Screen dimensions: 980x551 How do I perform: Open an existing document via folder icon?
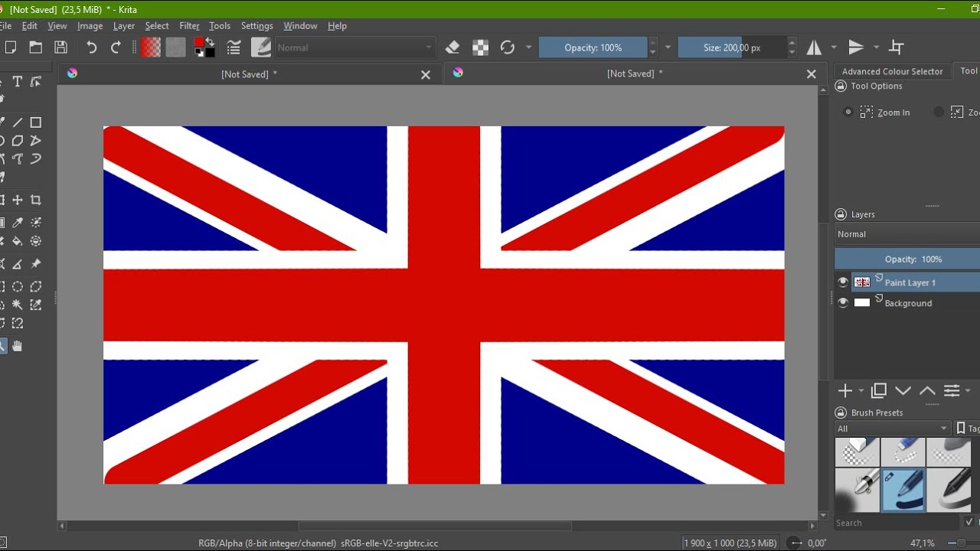coord(36,47)
